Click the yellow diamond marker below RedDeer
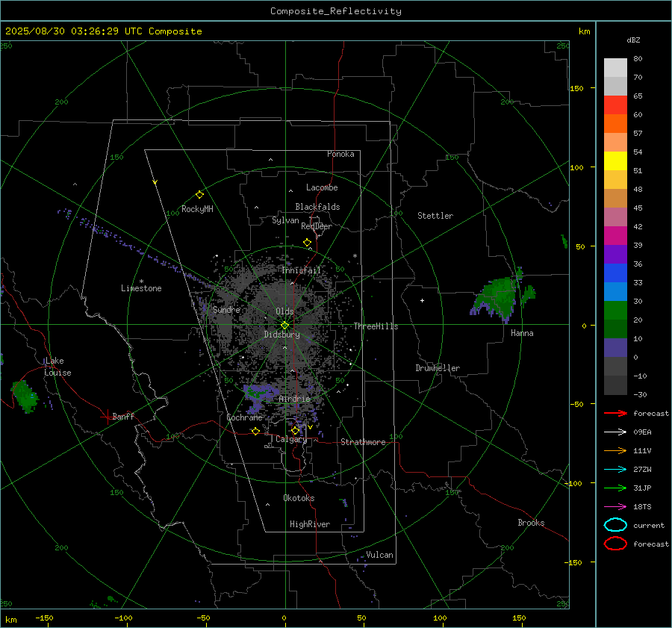The width and height of the screenshot is (672, 628). (308, 243)
